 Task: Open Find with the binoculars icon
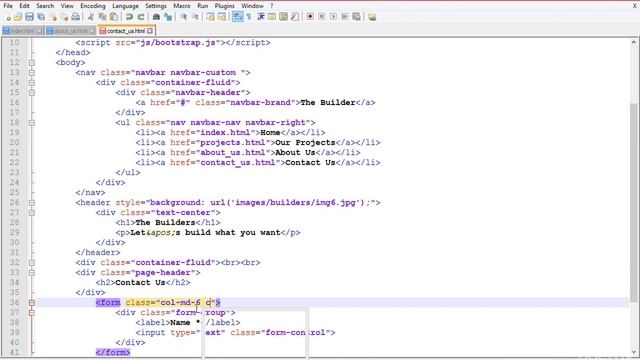pos(156,17)
